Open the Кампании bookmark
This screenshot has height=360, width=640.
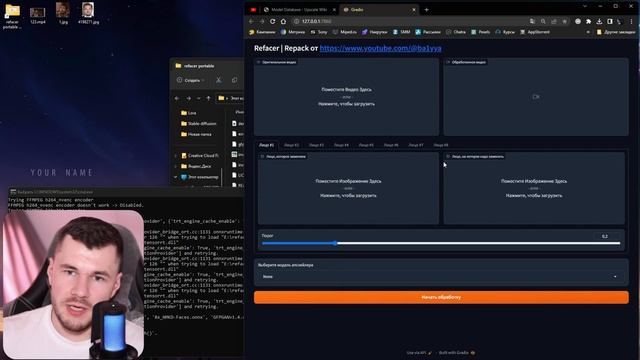[x=262, y=32]
